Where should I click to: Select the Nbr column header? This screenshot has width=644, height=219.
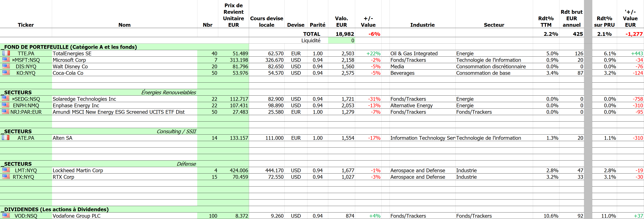[x=207, y=25]
